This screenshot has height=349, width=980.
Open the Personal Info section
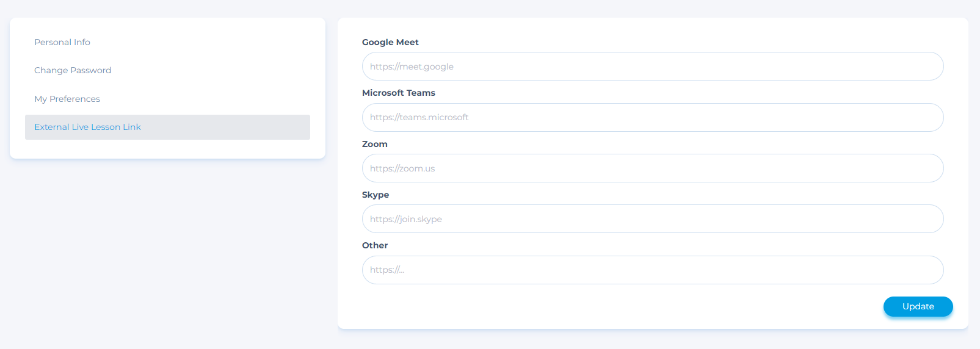tap(62, 42)
